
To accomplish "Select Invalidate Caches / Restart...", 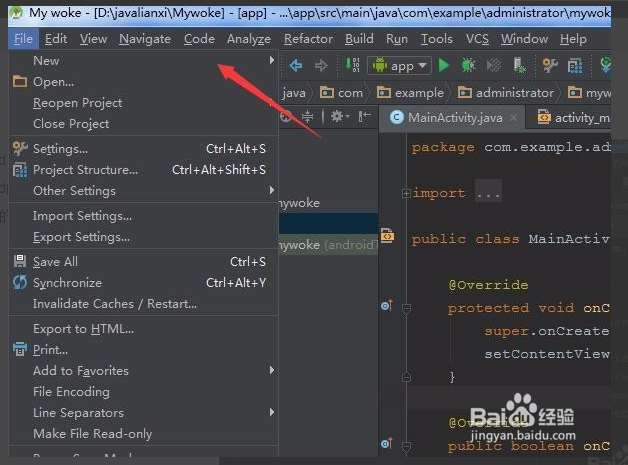I will (x=143, y=304).
